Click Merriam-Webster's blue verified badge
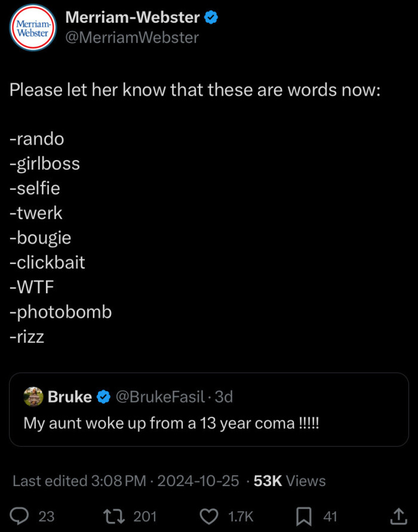This screenshot has height=532, width=418. click(211, 18)
